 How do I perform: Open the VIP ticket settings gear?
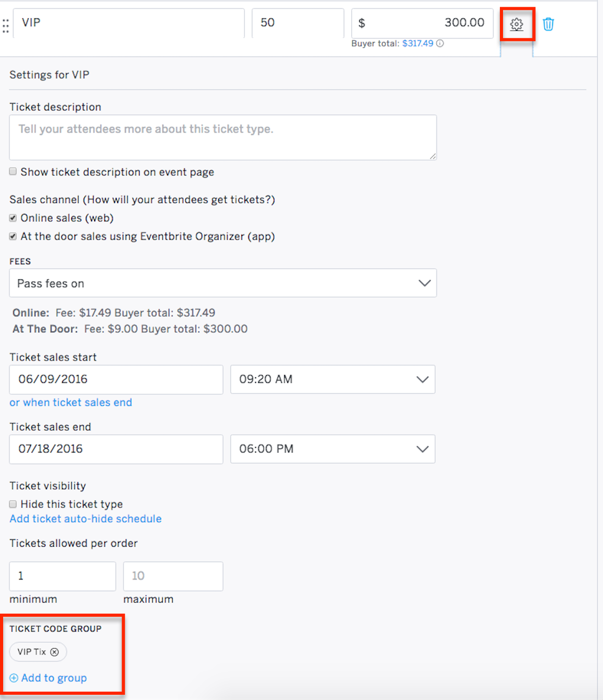point(517,24)
